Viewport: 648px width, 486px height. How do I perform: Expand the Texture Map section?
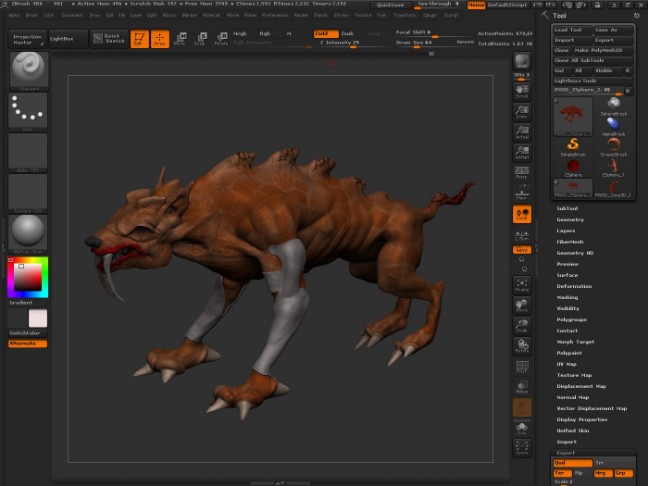tap(574, 375)
